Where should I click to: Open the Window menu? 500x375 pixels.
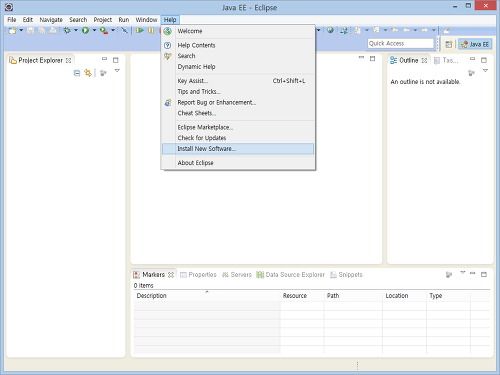coord(146,20)
